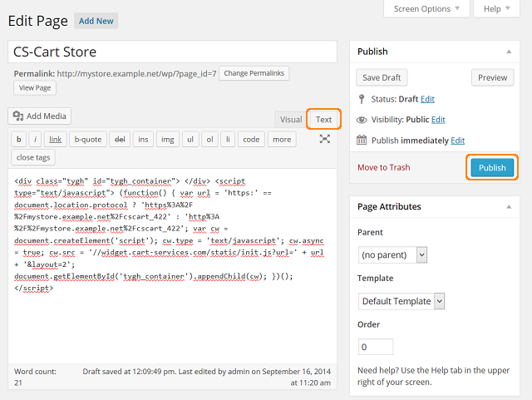
Task: Click the Order number field
Action: tap(376, 347)
